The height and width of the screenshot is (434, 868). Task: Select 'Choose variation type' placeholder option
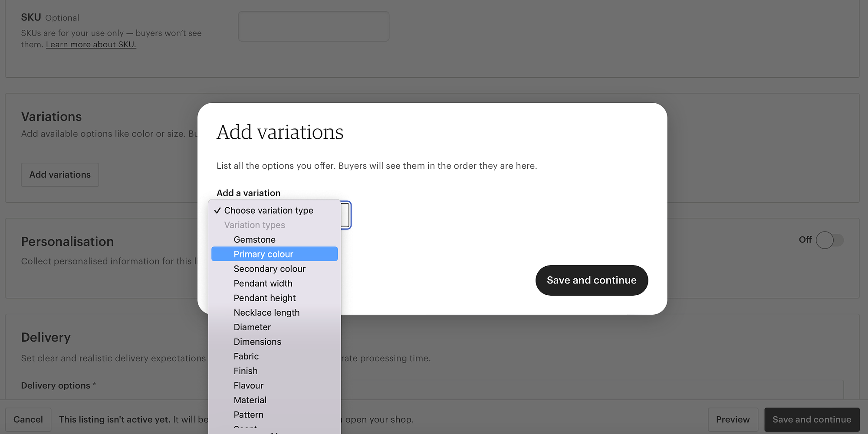click(x=274, y=210)
